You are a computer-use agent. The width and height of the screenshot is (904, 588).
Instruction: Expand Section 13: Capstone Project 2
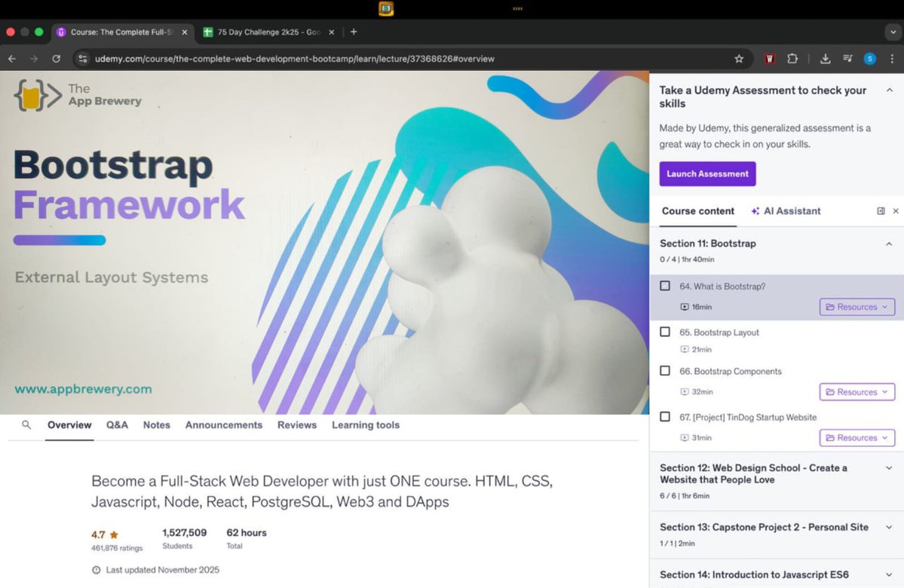click(889, 528)
